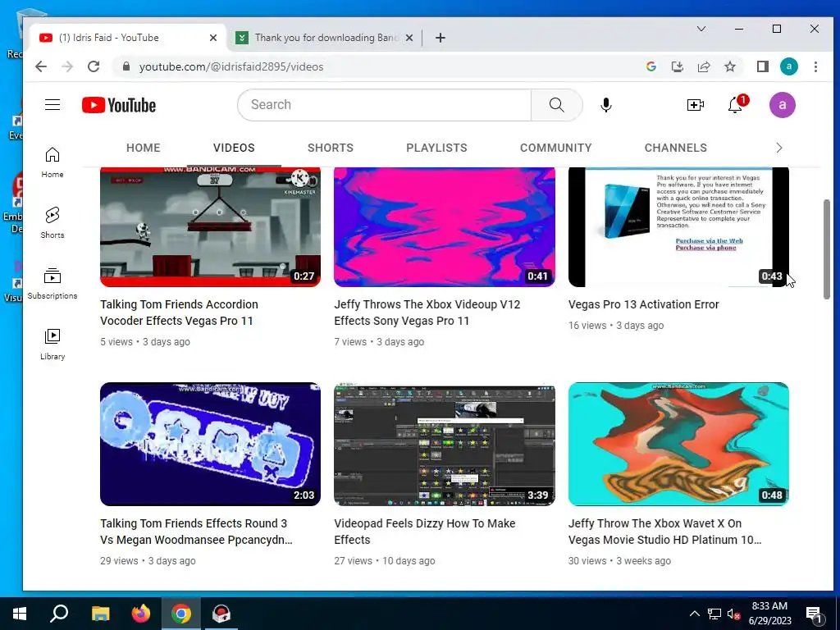The width and height of the screenshot is (840, 630).
Task: Start voice search with microphone icon
Action: (x=606, y=105)
